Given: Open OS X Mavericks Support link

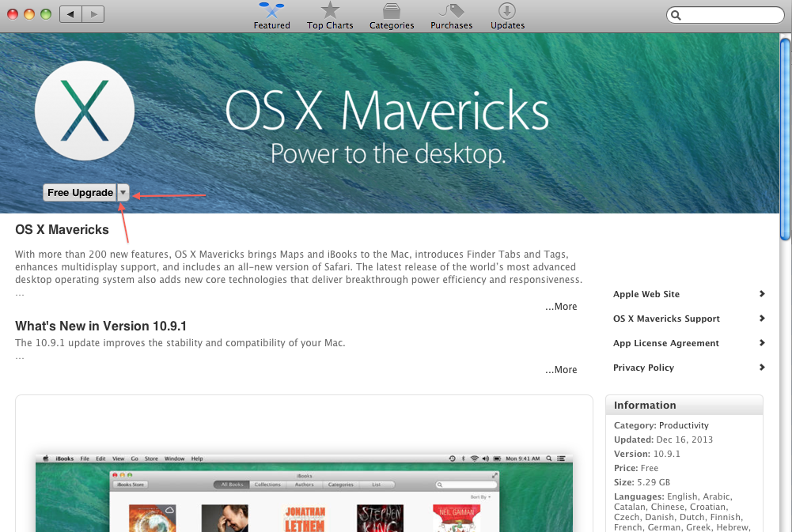Looking at the screenshot, I should coord(666,319).
